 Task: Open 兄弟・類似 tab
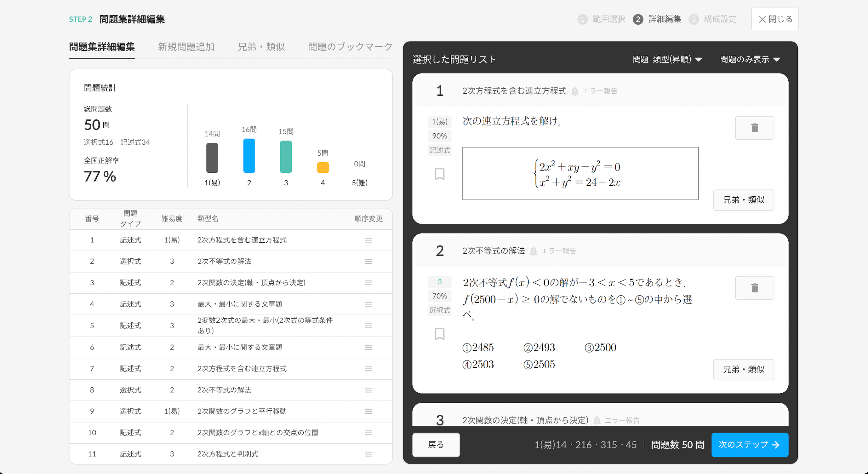pyautogui.click(x=261, y=47)
